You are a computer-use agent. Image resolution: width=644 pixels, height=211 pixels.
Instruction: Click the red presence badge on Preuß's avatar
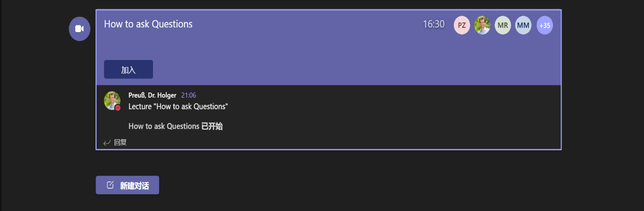point(118,108)
